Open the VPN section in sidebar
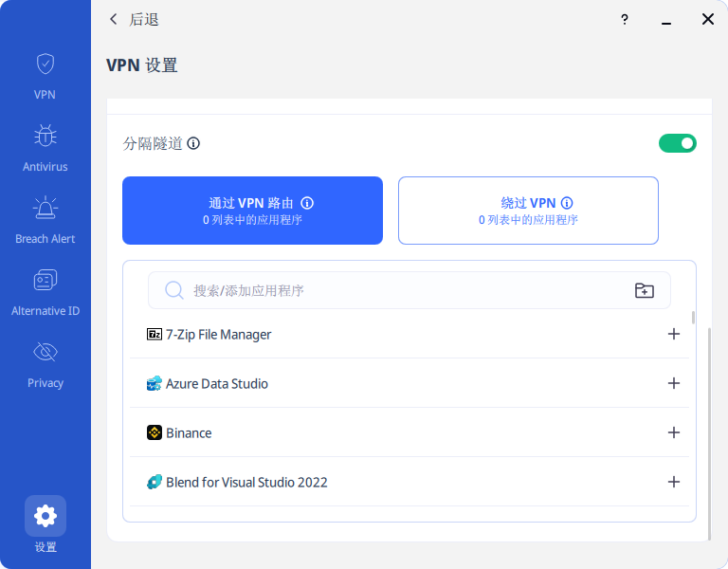 pos(45,76)
